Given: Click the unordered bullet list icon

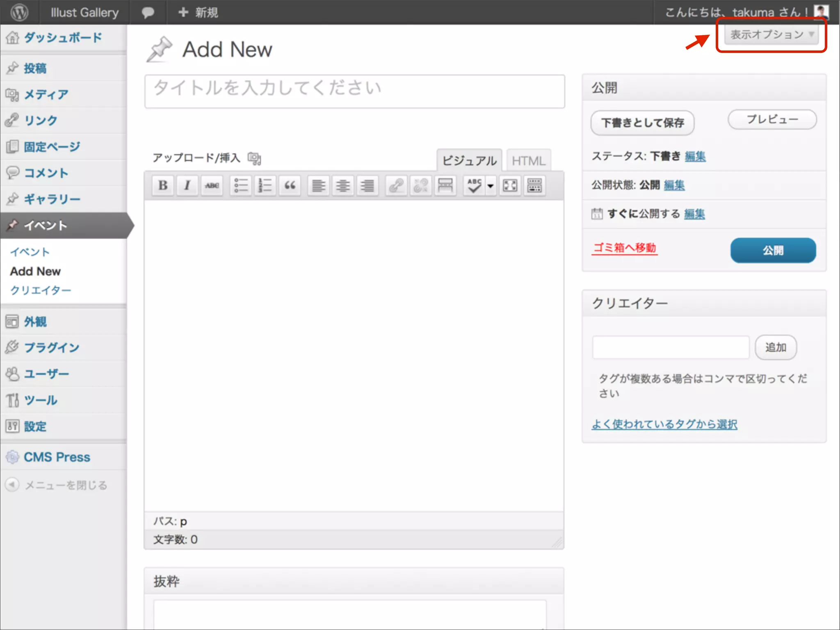Looking at the screenshot, I should click(x=241, y=185).
